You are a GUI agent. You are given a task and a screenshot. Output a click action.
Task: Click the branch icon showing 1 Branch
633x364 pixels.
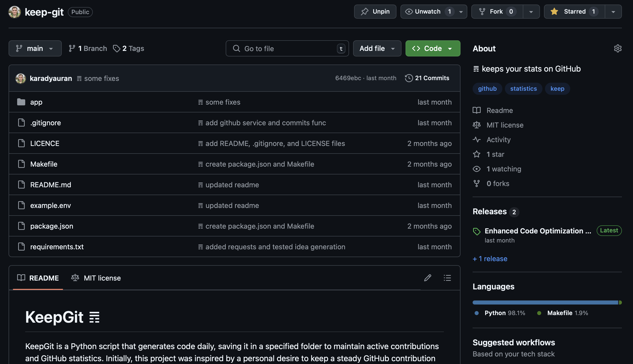(87, 48)
